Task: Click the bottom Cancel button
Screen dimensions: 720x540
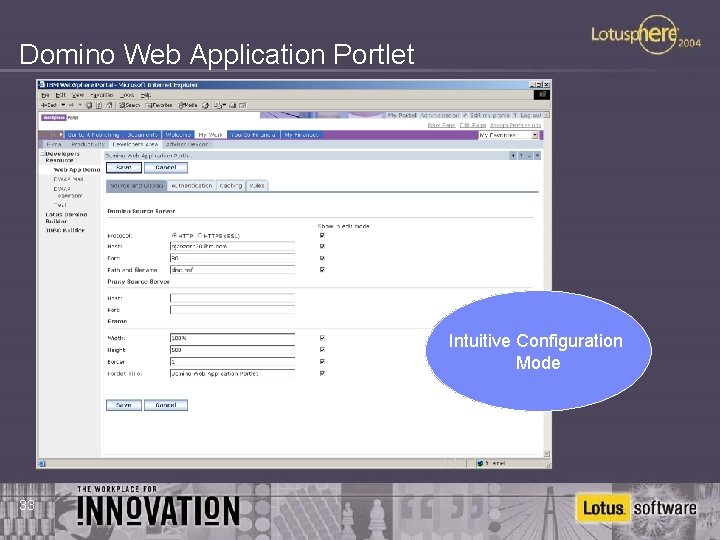Action: pyautogui.click(x=166, y=405)
